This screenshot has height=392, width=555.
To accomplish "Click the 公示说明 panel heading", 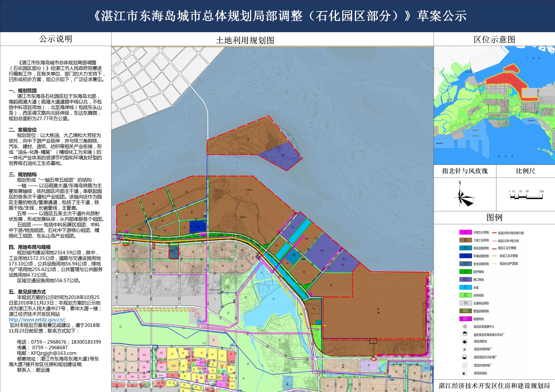I will point(56,39).
